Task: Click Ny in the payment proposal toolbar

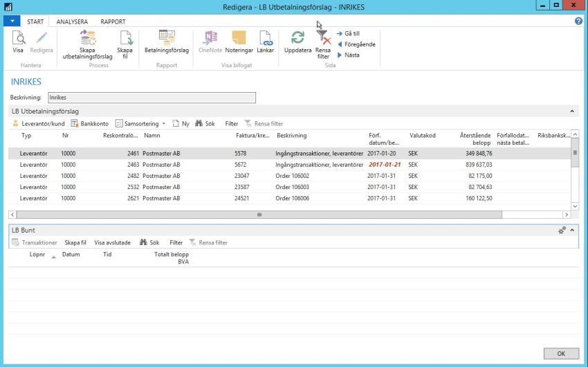Action: tap(181, 123)
